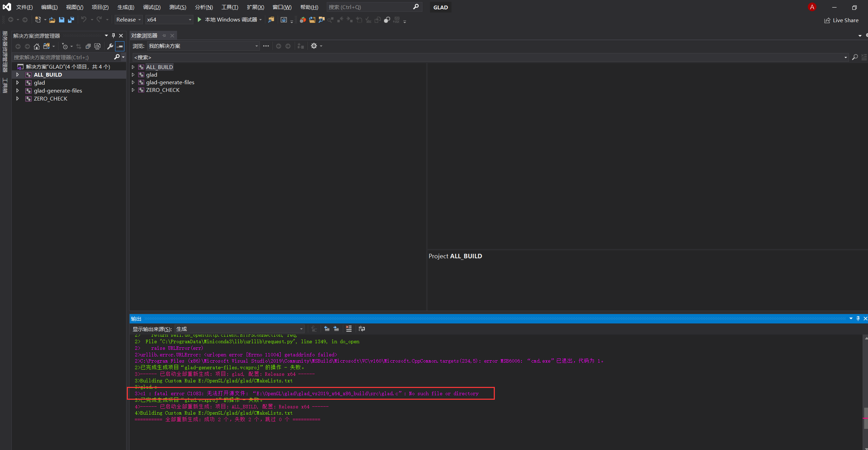Click the Save All icon in toolbar
Screen dimensions: 868x450
71,20
